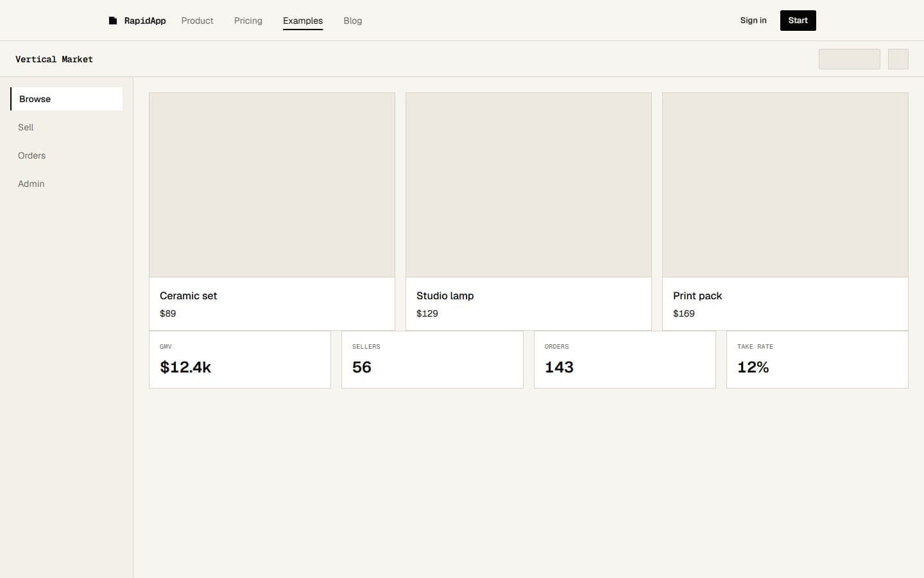Click the Take Rate value 12%
This screenshot has width=924, height=578.
click(x=753, y=367)
